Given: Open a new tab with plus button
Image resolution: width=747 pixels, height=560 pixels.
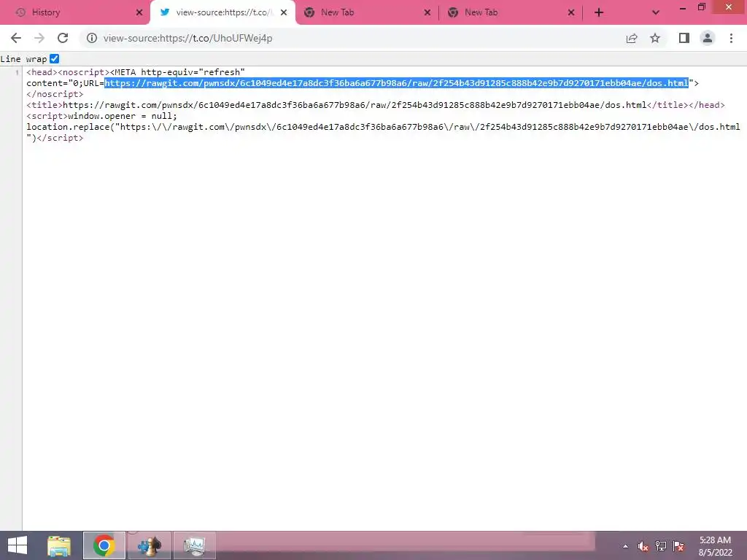Looking at the screenshot, I should 599,12.
